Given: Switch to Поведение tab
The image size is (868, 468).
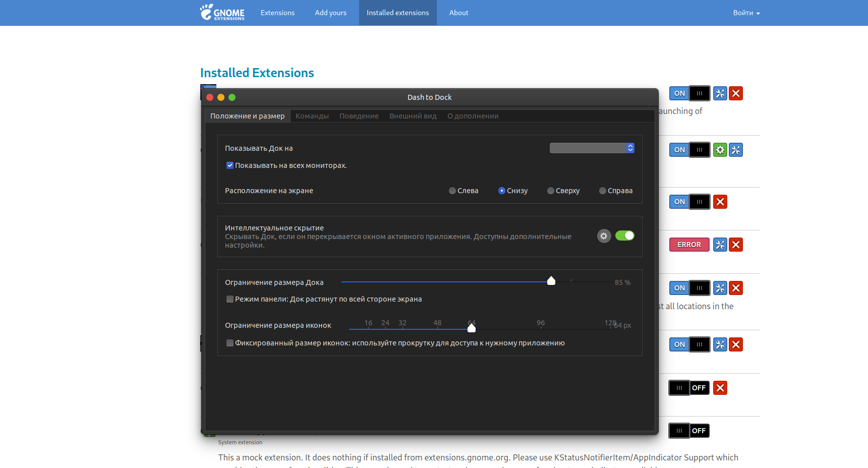Looking at the screenshot, I should pos(359,116).
